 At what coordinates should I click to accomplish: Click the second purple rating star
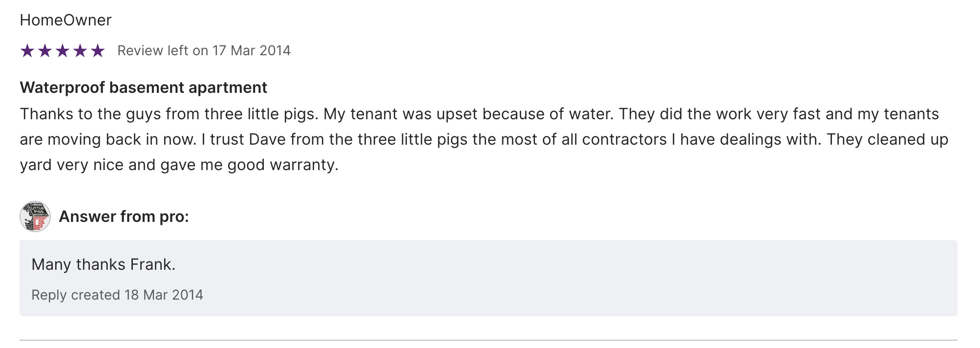click(x=45, y=51)
